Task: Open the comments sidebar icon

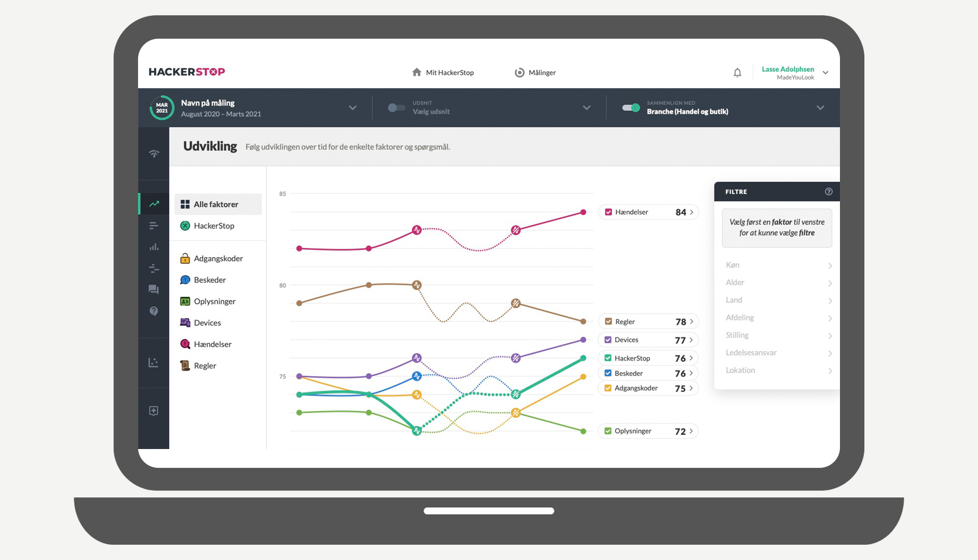Action: click(x=154, y=289)
